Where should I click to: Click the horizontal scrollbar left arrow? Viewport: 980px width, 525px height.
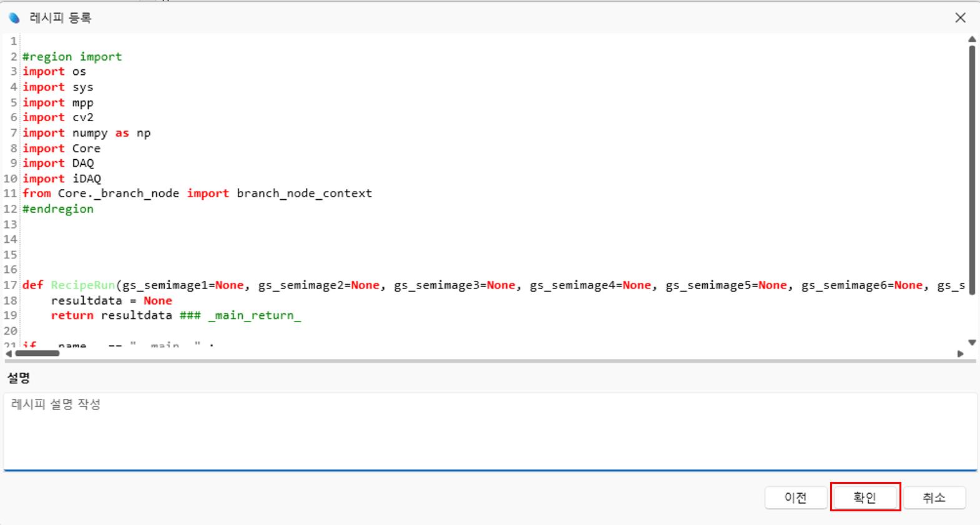point(8,353)
